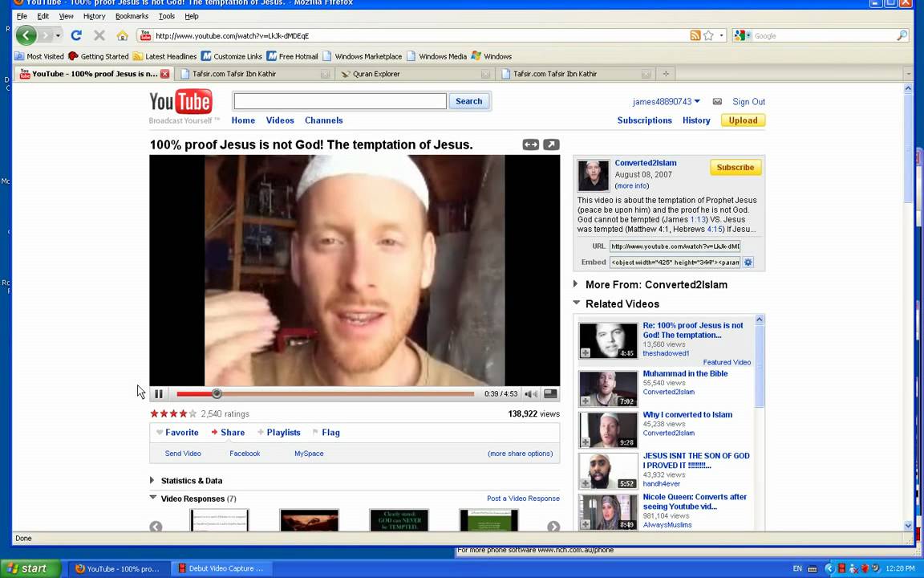Customize embed code gear icon
The width and height of the screenshot is (924, 578).
tap(748, 262)
